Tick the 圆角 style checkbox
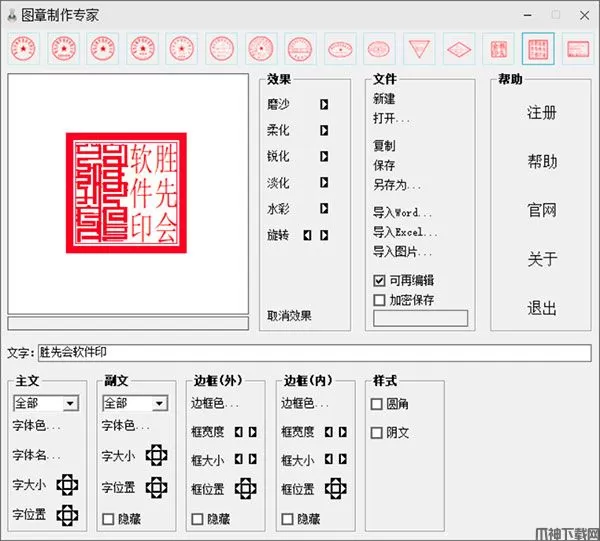The height and width of the screenshot is (541, 600). 377,405
